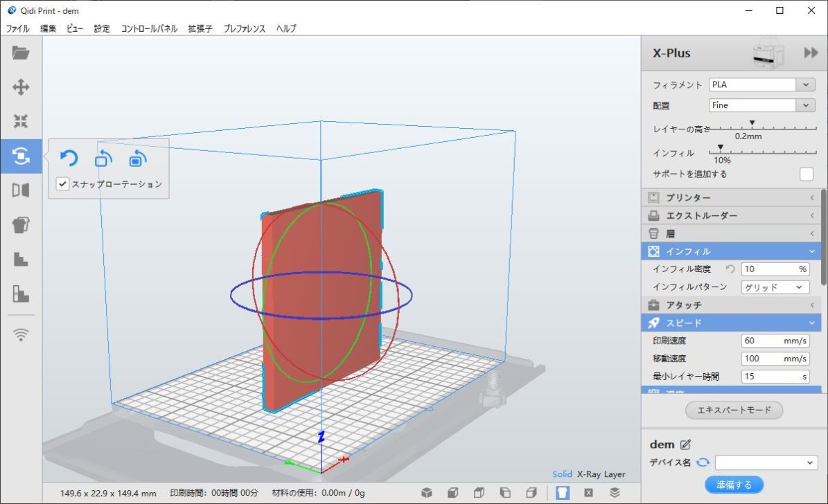Select the Scale tool in sidebar
The width and height of the screenshot is (828, 504).
point(21,122)
